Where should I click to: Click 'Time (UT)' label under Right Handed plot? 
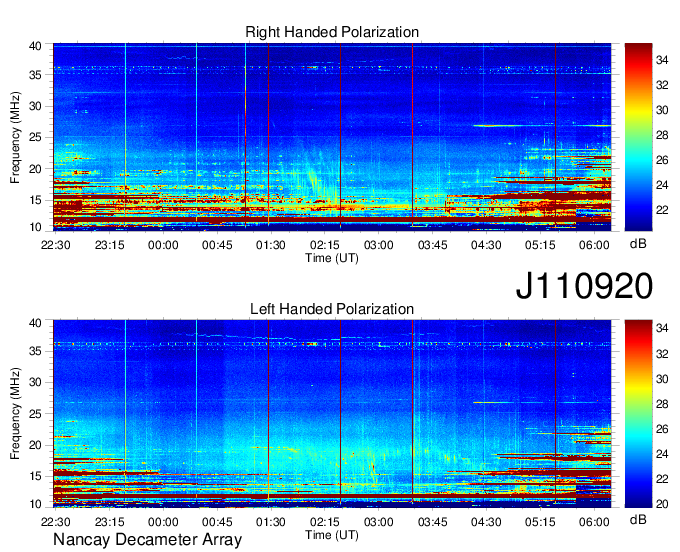pyautogui.click(x=332, y=258)
